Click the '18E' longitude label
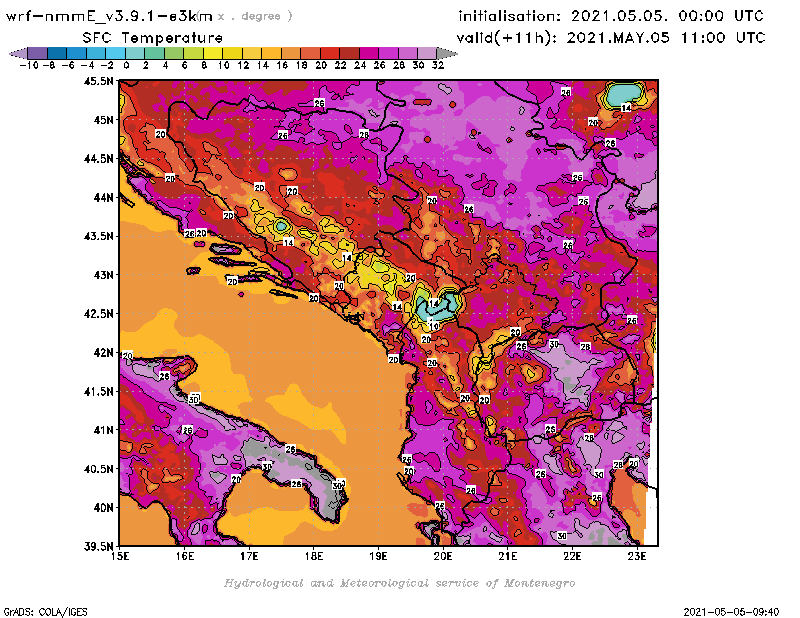This screenshot has width=800, height=618. point(314,556)
